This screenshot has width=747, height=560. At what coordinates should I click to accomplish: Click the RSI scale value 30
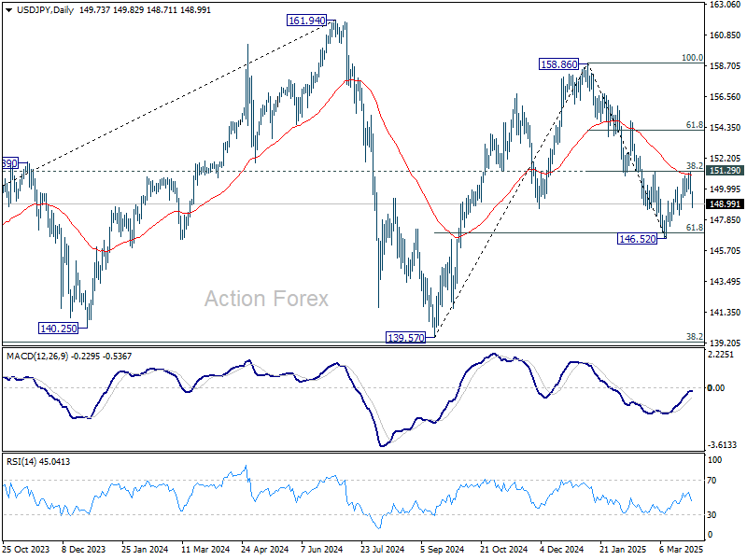tap(712, 515)
